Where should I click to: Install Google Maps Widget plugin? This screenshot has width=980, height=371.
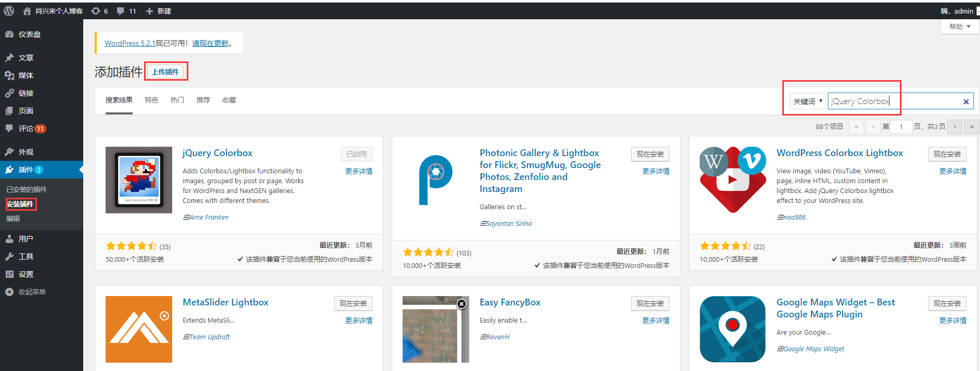click(947, 303)
